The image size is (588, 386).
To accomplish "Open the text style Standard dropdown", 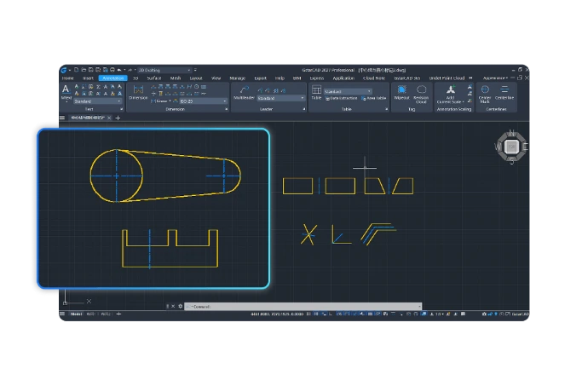I will coord(97,101).
